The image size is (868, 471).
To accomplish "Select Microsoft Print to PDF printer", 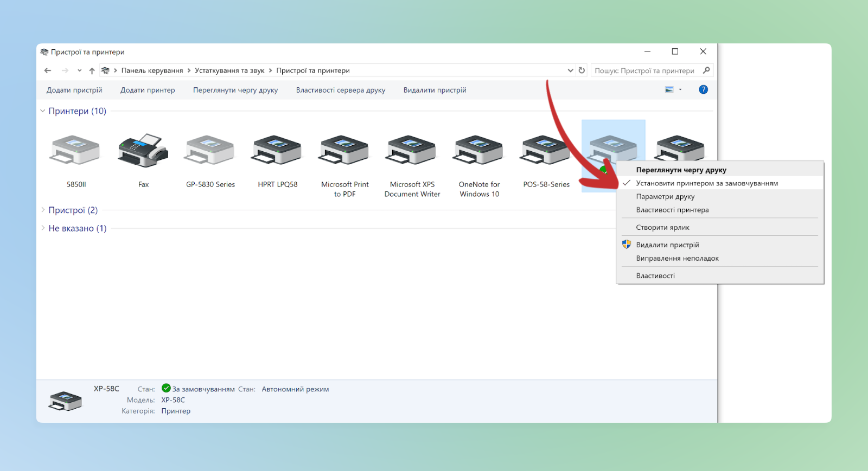I will click(344, 151).
